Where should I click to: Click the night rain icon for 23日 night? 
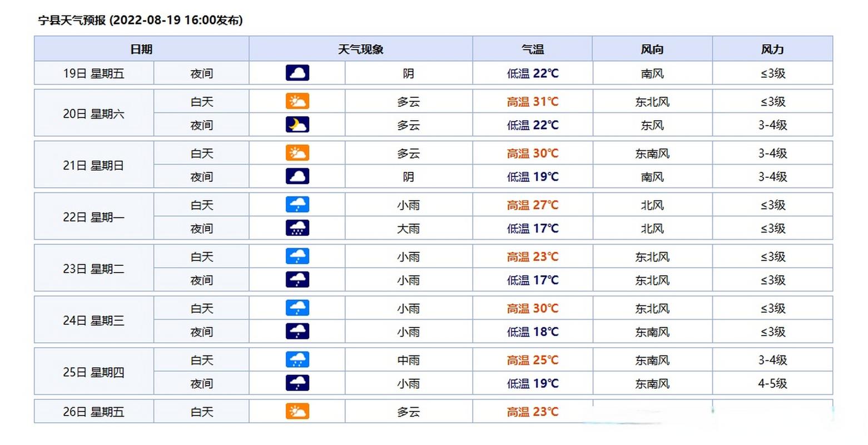click(x=297, y=280)
